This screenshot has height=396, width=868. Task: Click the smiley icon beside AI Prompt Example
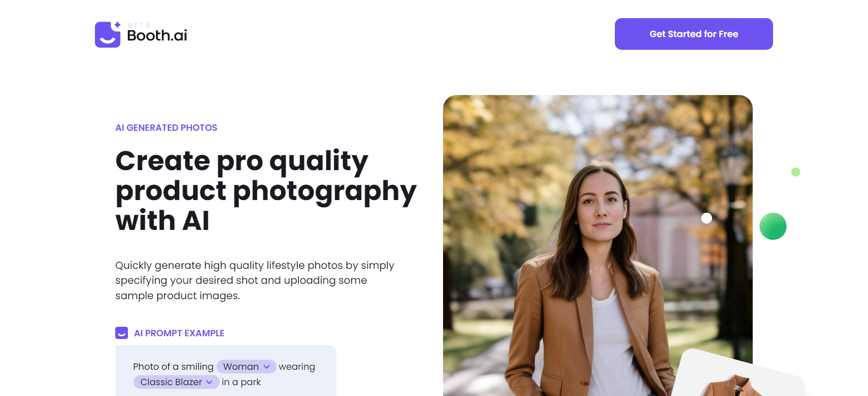[x=122, y=333]
